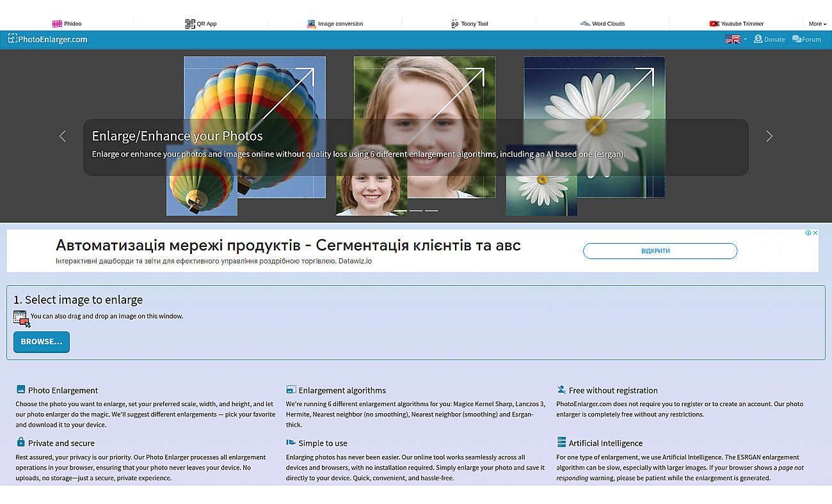The image size is (832, 504).
Task: Click the 'Enlargement algorithms' heading text
Action: (x=342, y=390)
